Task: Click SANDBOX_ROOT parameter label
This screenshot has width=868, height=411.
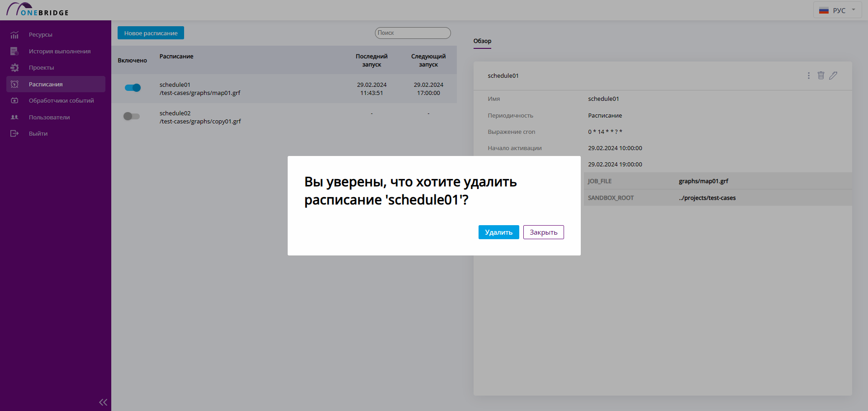Action: 611,198
